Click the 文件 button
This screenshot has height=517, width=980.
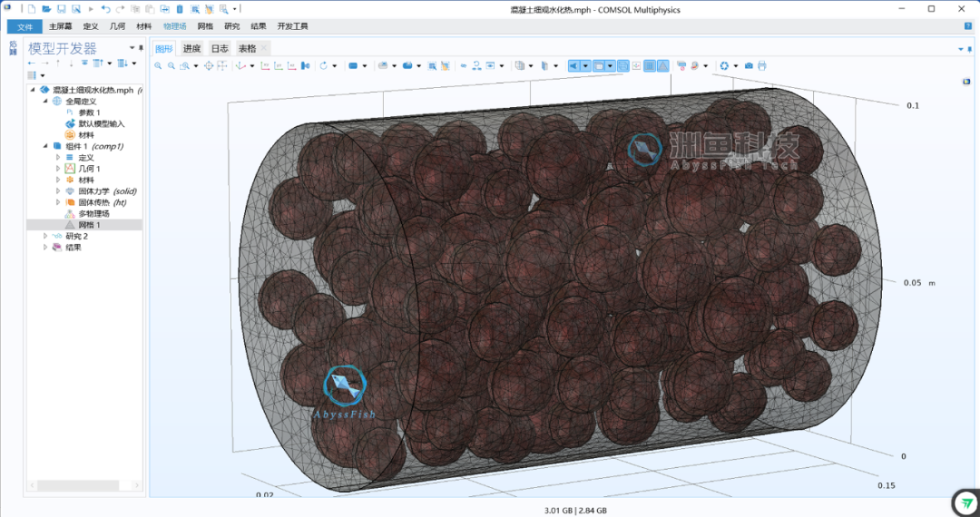click(x=25, y=26)
